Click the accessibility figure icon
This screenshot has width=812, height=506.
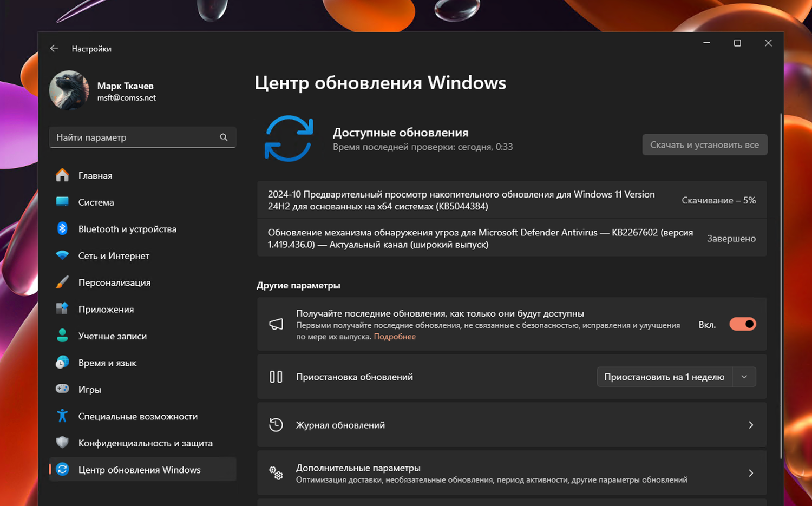(x=62, y=416)
